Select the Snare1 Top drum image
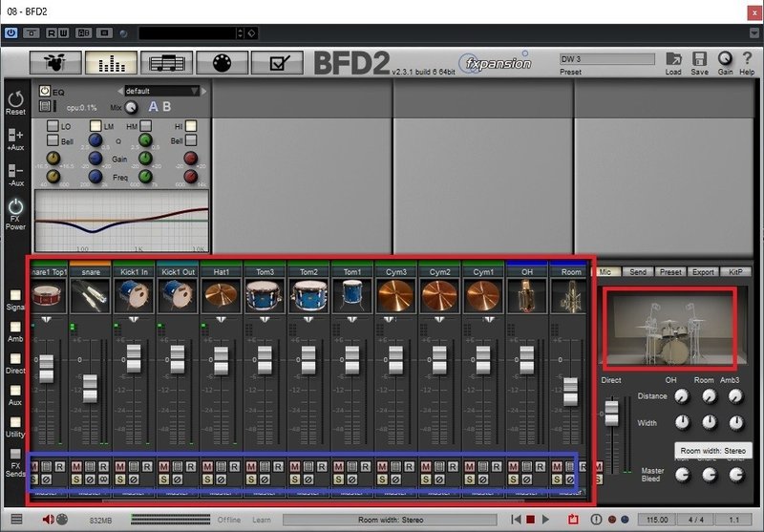The height and width of the screenshot is (532, 764). pos(47,296)
